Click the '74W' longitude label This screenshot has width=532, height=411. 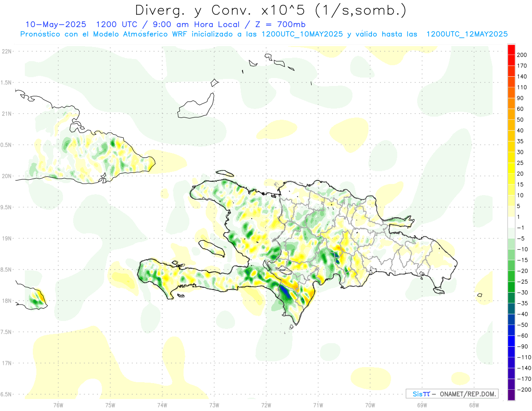[x=162, y=405]
